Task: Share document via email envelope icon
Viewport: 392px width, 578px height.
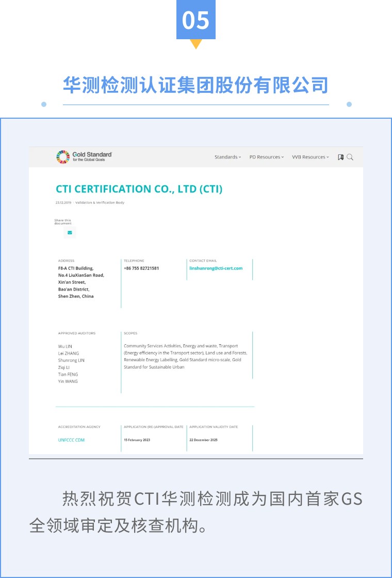Action: tap(70, 233)
